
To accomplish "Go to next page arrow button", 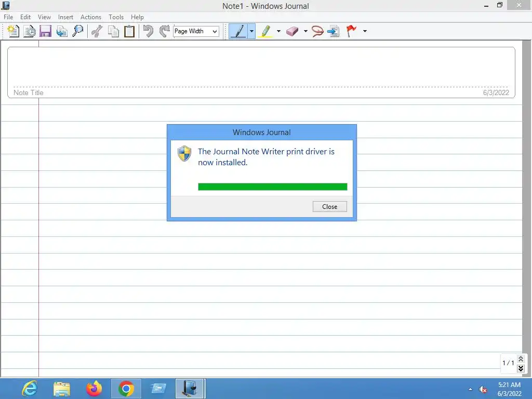I will (521, 368).
